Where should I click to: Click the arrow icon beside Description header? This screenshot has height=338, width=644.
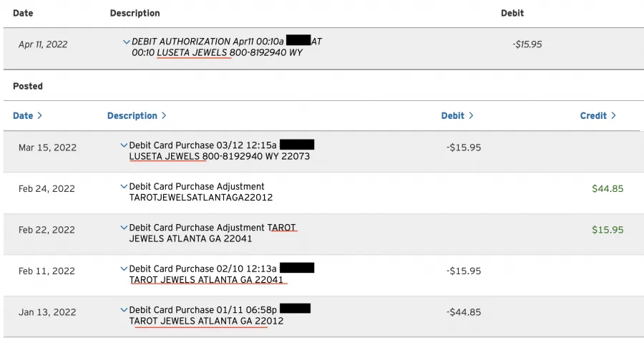point(164,115)
